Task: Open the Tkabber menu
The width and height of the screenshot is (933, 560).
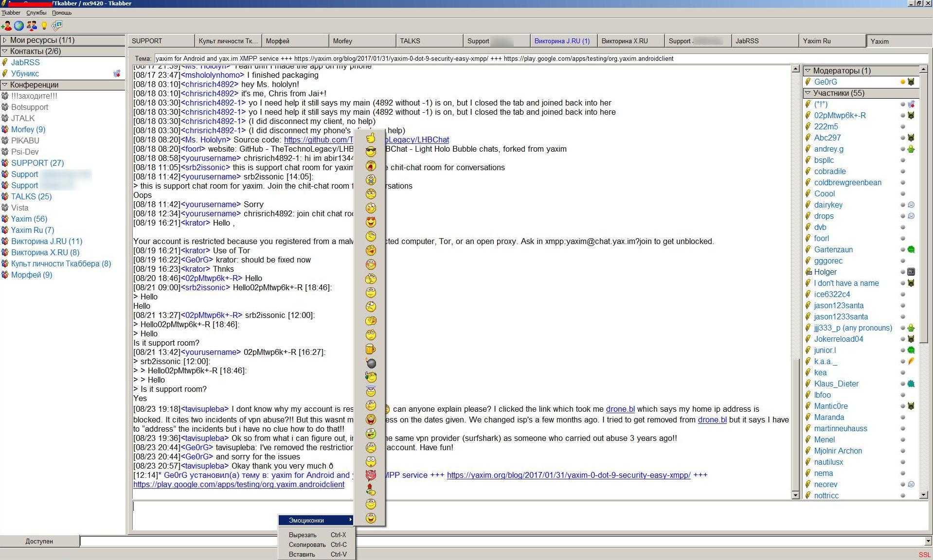Action: (11, 13)
